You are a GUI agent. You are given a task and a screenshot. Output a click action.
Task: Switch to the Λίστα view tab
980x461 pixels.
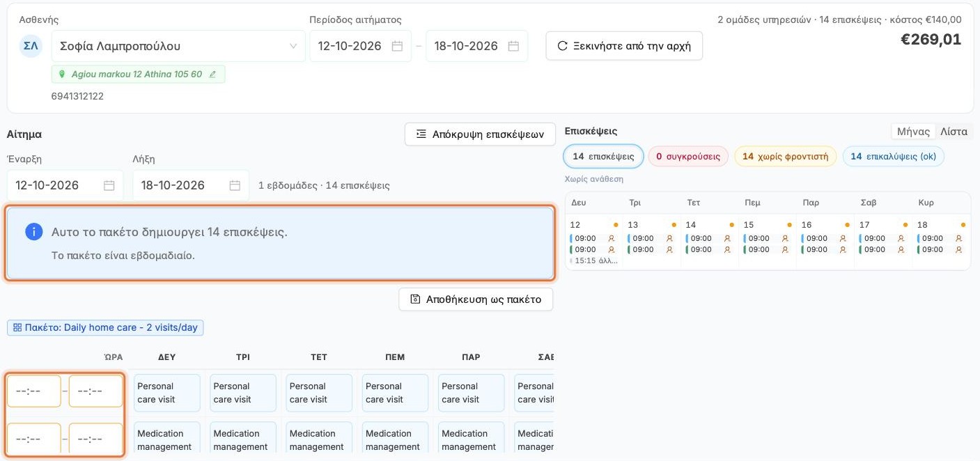[x=954, y=132]
